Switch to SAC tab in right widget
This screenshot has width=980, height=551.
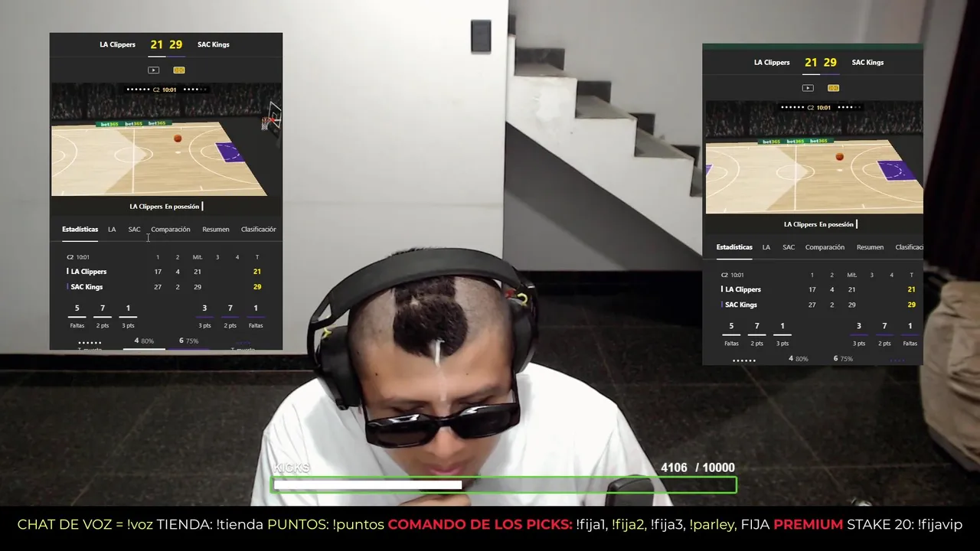click(789, 247)
